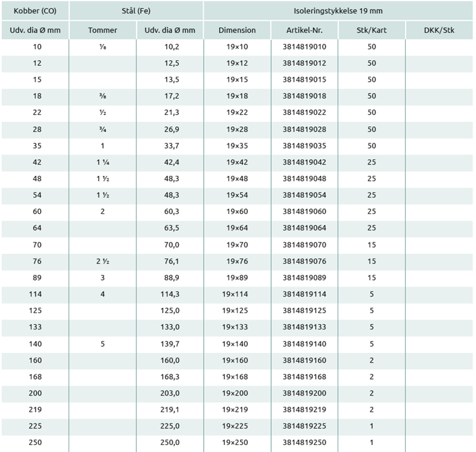Select article number 3814819219
This screenshot has width=476, height=452.
pos(305,409)
